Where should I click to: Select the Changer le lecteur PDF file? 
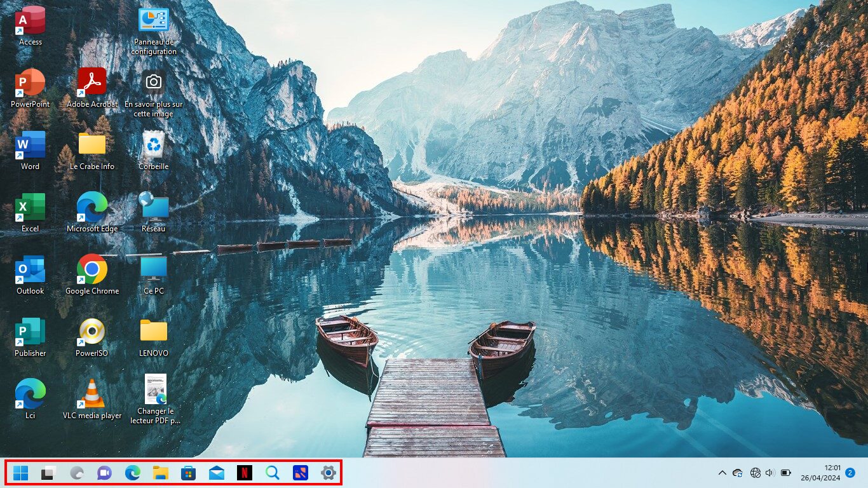[155, 399]
